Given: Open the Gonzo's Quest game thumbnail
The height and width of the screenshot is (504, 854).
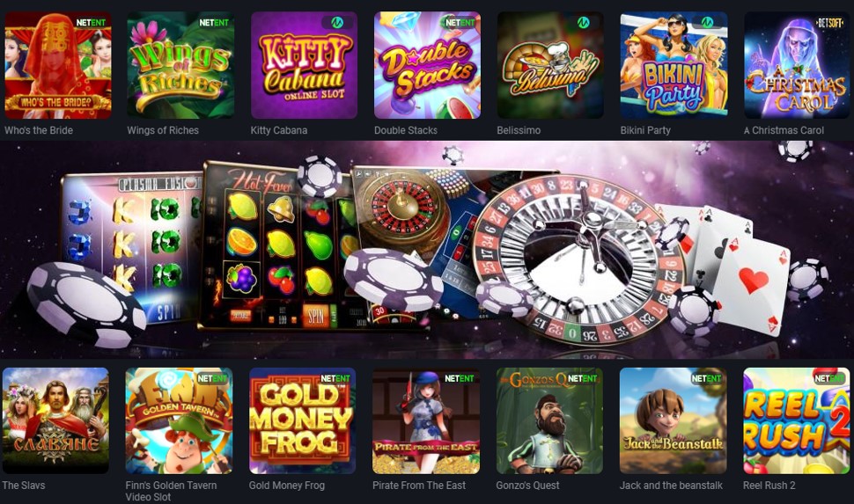Looking at the screenshot, I should 549,420.
